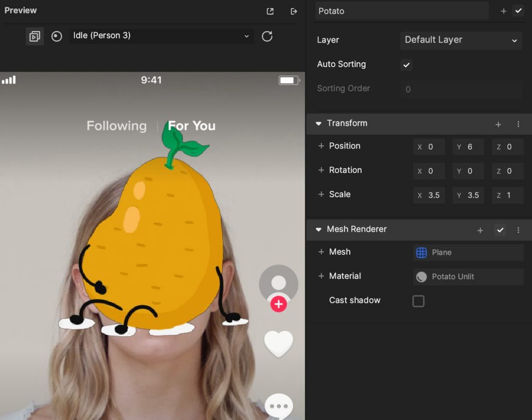Collapse the Mesh Renderer section
Viewport: 532px width, 420px height.
318,230
